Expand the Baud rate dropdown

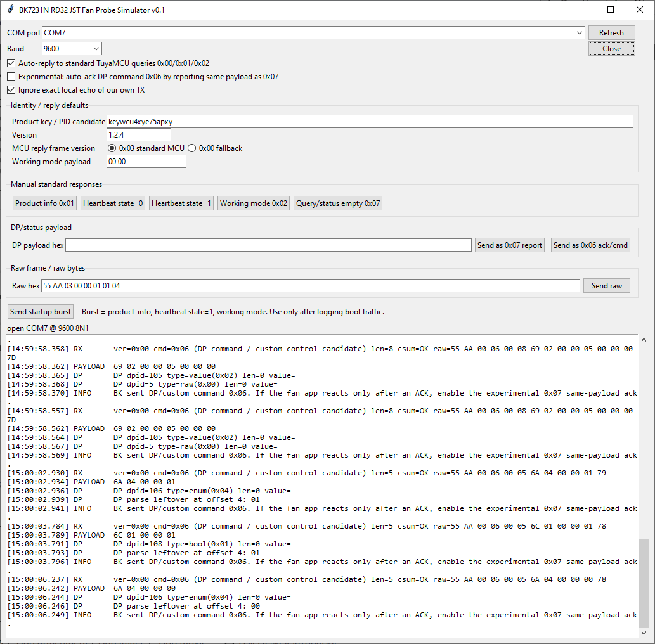click(x=96, y=49)
